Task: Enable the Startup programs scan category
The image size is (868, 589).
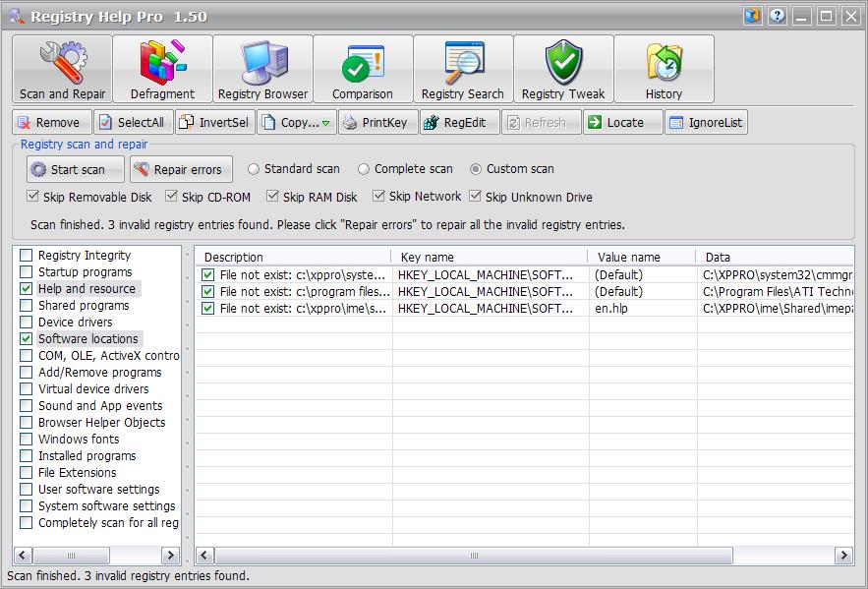Action: click(x=26, y=271)
